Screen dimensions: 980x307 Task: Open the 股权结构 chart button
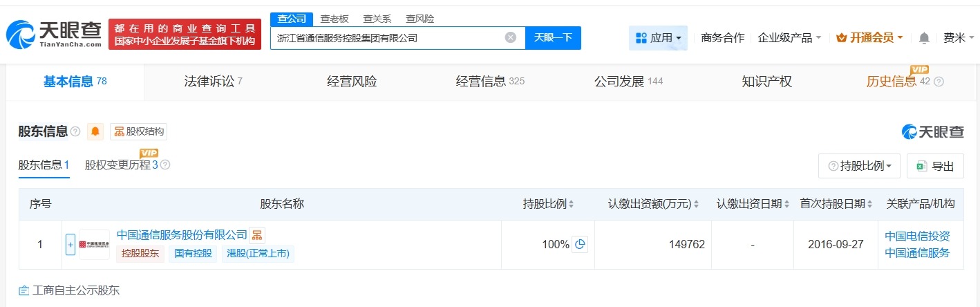(138, 131)
